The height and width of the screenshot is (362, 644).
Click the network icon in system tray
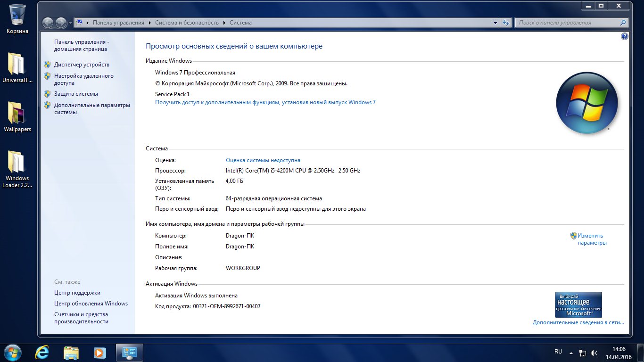(x=583, y=353)
